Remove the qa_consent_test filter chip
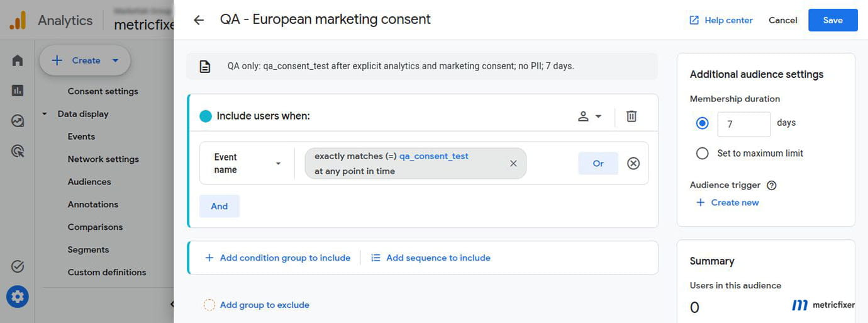Viewport: 868px width, 323px height. (x=513, y=164)
